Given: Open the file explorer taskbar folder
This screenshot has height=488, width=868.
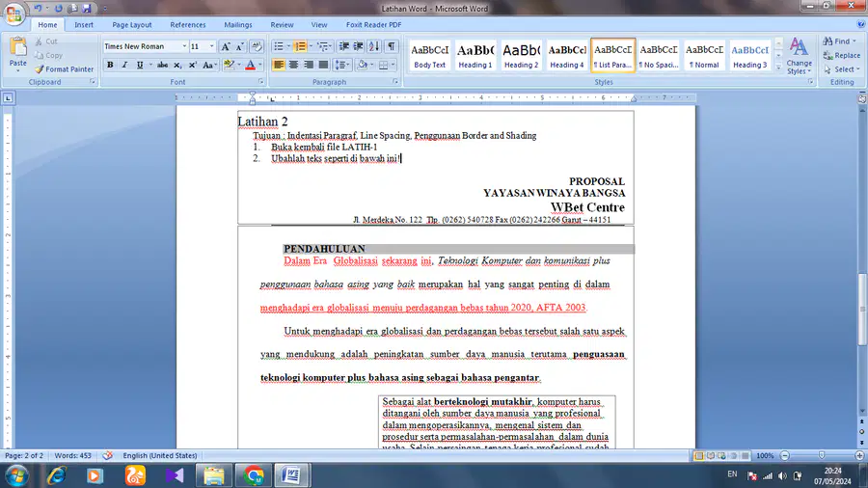Looking at the screenshot, I should (213, 475).
